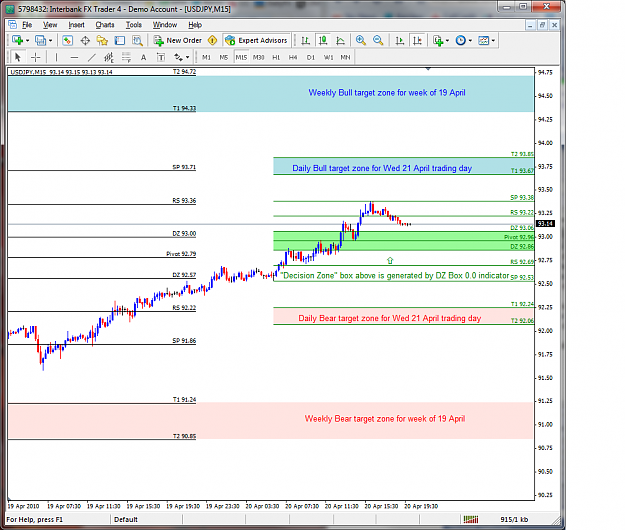Switch chart to M5 timeframe
The image size is (625, 530).
tap(224, 57)
